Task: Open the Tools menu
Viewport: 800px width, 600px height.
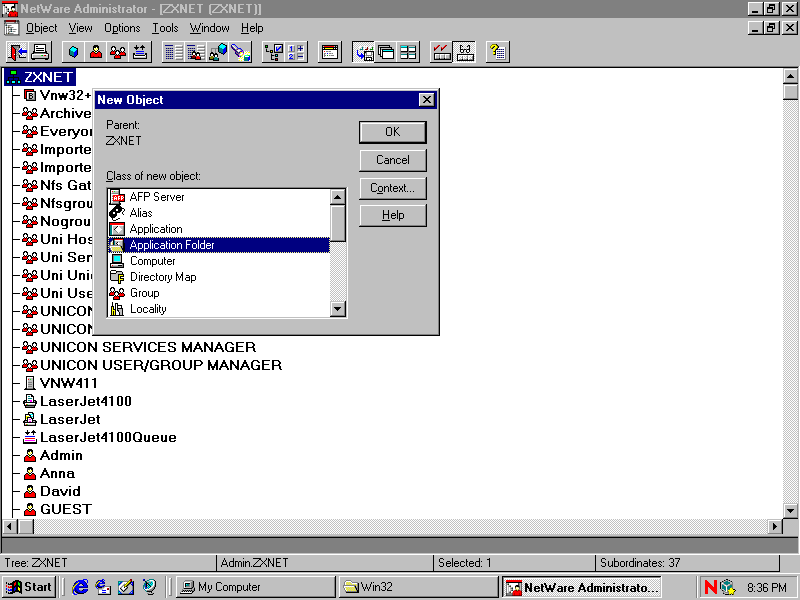Action: click(x=165, y=28)
